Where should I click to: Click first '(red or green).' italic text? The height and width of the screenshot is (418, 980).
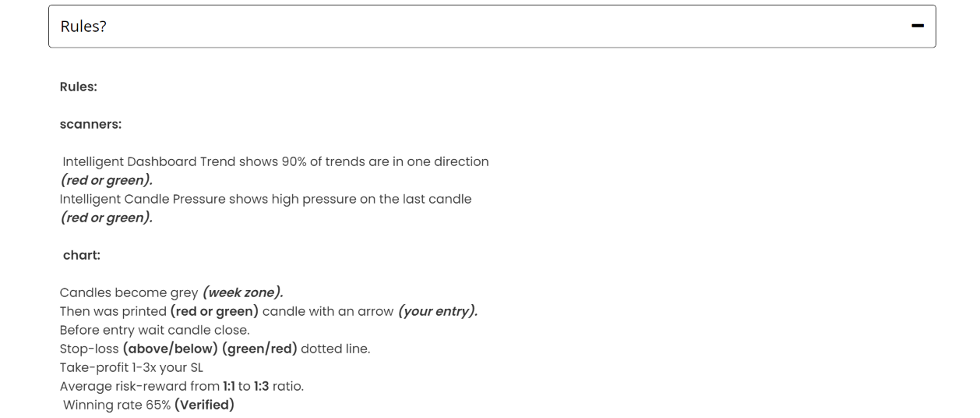coord(106,180)
